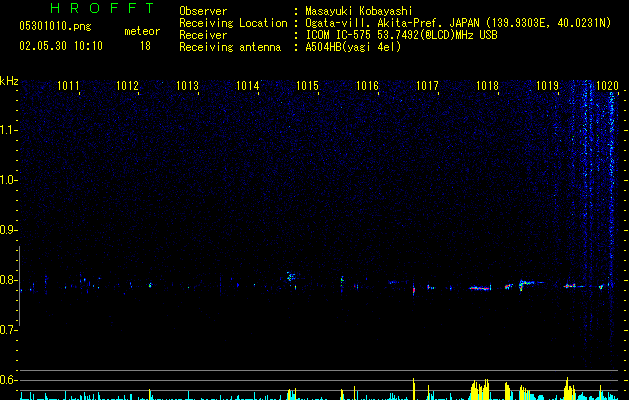Click the Receiving antenna label
Image resolution: width=629 pixels, height=400 pixels.
(x=230, y=47)
